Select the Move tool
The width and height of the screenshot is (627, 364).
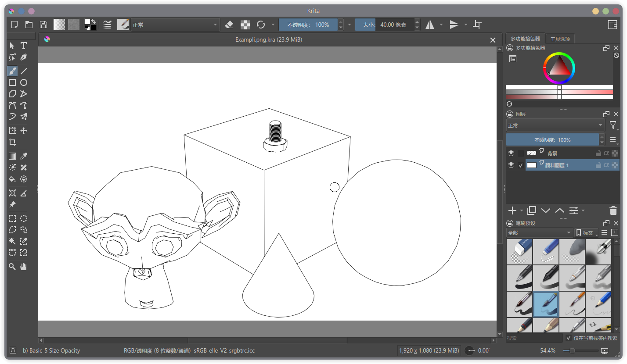click(24, 131)
